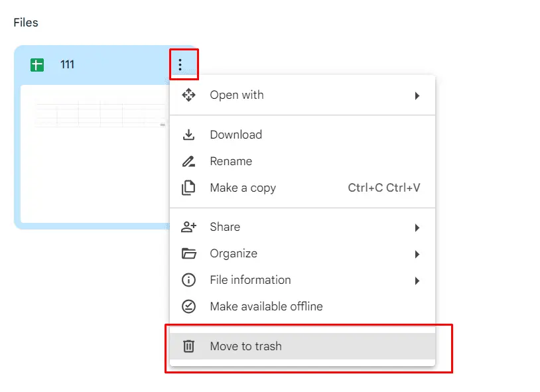Expand the Open with submenu
Viewport: 540px width, 392px height.
tap(418, 95)
